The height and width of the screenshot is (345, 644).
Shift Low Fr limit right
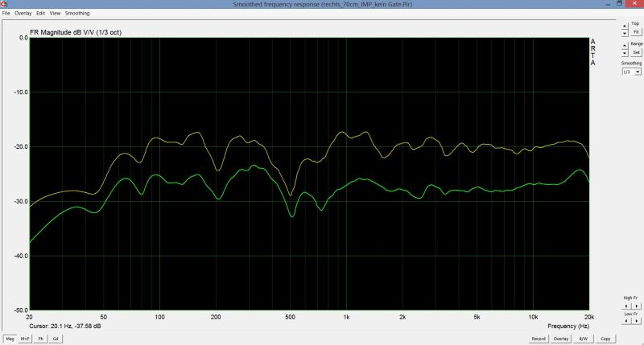pyautogui.click(x=636, y=321)
